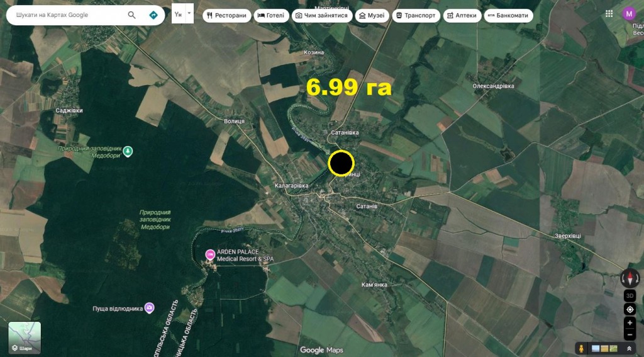Zoom in with the plus button
Screen dimensions: 644x357
point(630,323)
